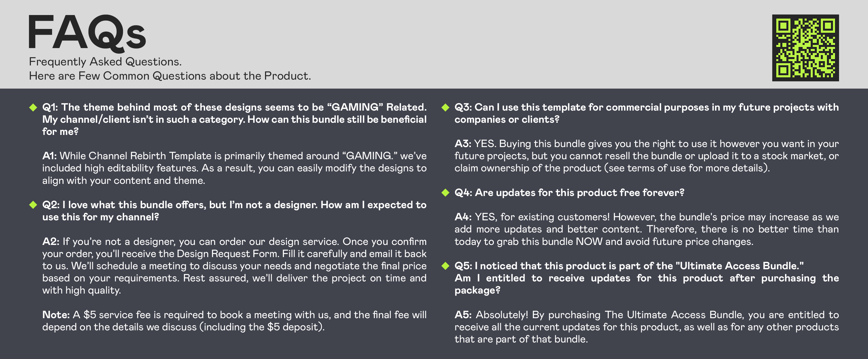Click the green diamond bullet beside Q4
868x359 pixels.
click(x=446, y=193)
